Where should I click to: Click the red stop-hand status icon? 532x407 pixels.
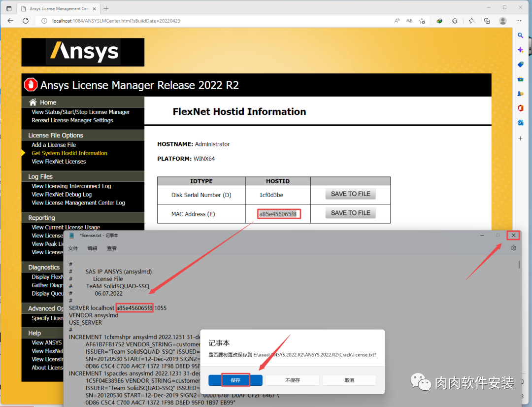click(31, 85)
